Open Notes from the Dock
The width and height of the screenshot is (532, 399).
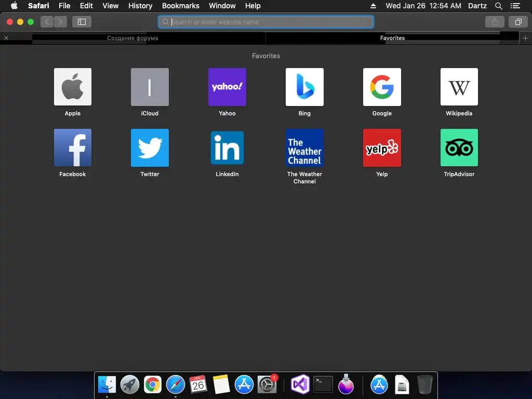221,385
